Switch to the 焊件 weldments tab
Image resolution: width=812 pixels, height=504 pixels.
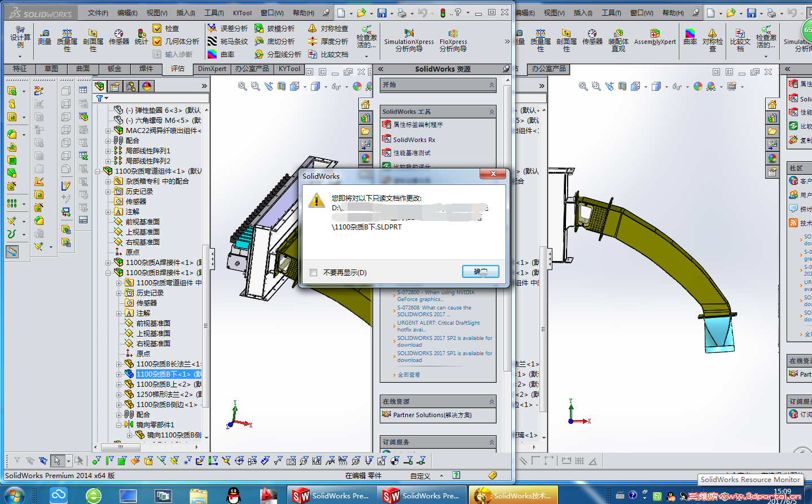146,69
